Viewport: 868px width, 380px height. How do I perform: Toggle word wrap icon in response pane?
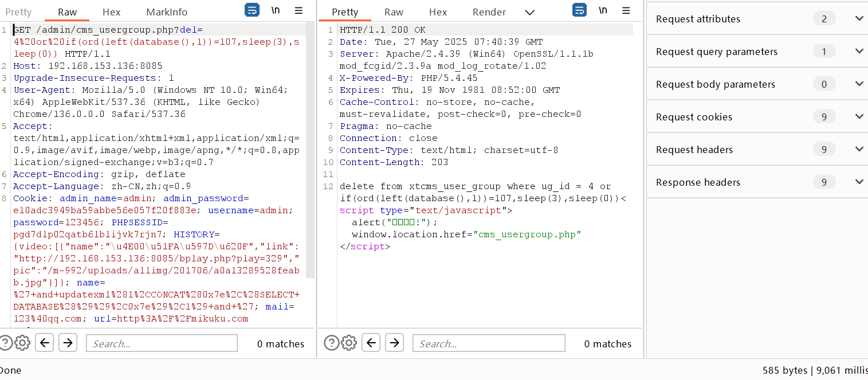click(579, 10)
